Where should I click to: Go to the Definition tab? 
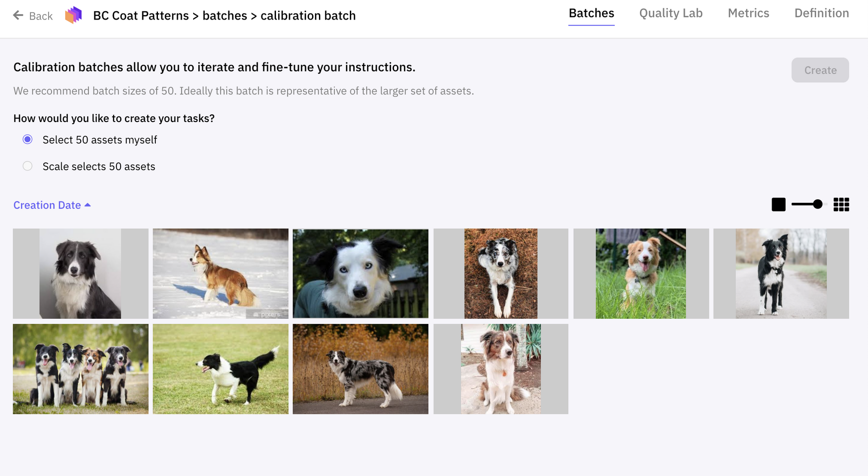(x=821, y=13)
